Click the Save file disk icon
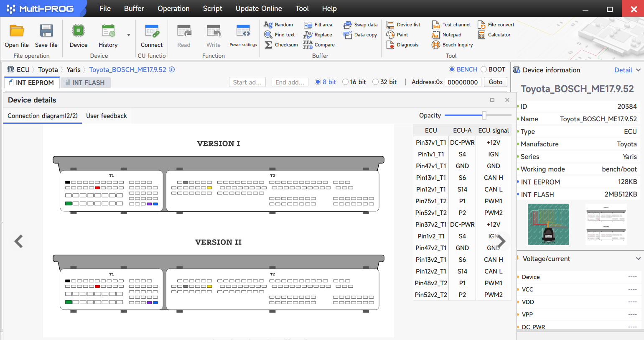644x340 pixels. click(46, 31)
